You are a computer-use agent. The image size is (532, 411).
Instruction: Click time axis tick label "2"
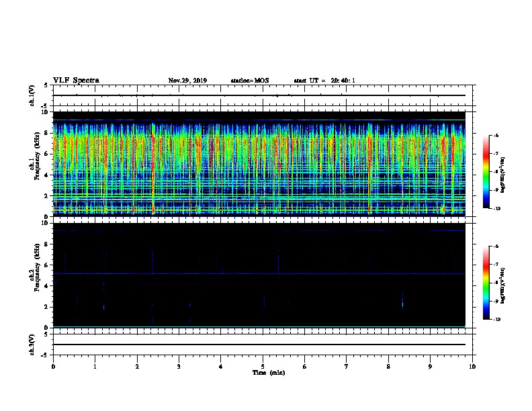click(x=137, y=367)
